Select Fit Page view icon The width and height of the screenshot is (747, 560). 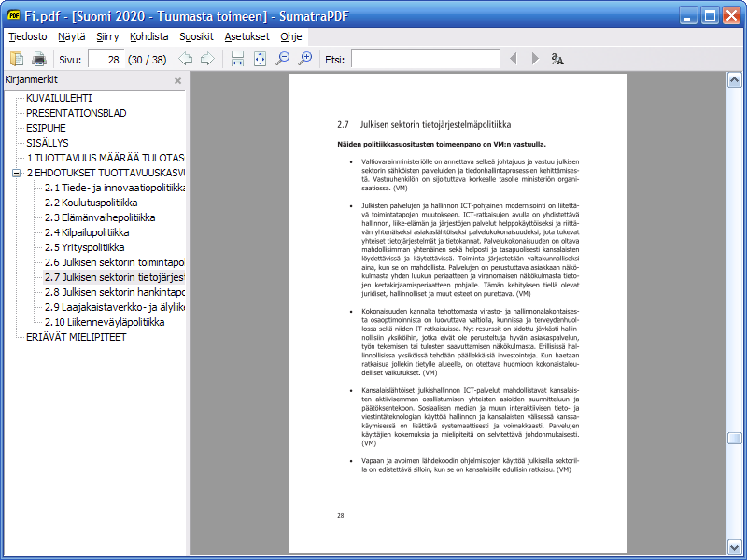click(260, 59)
